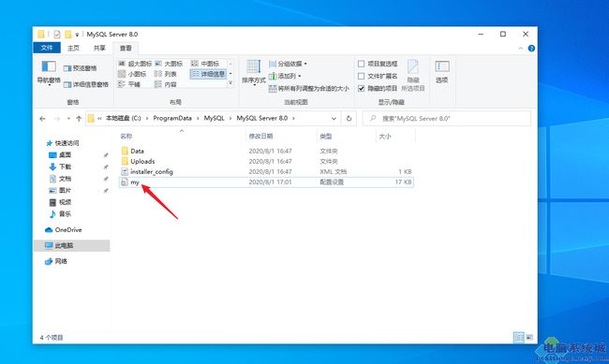The height and width of the screenshot is (364, 609).
Task: Open Documents in the sidebar
Action: [60, 179]
